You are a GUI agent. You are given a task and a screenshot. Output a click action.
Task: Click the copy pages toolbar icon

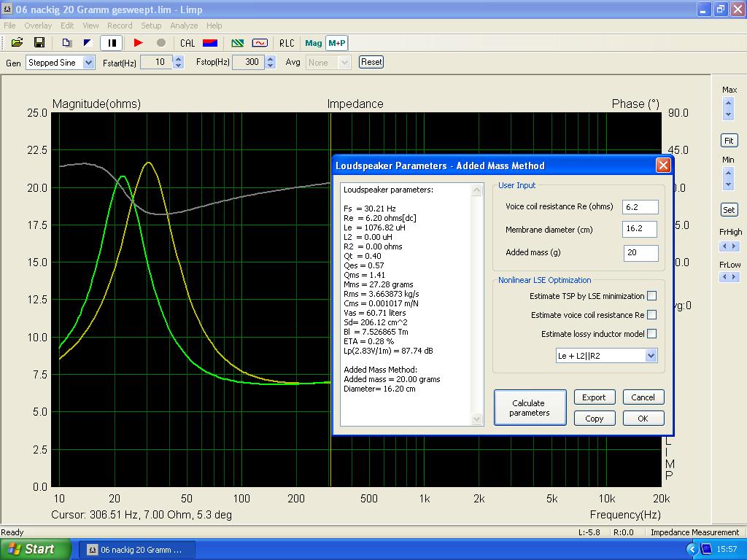[66, 43]
